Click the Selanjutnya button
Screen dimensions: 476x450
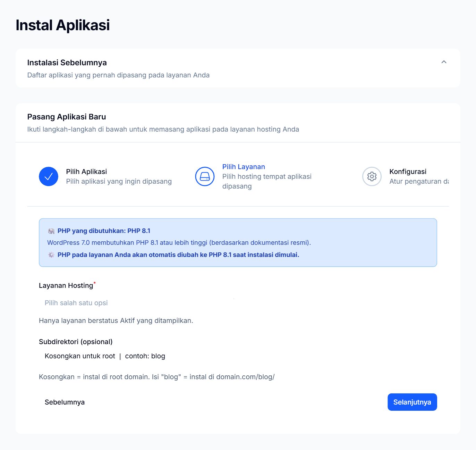coord(412,402)
